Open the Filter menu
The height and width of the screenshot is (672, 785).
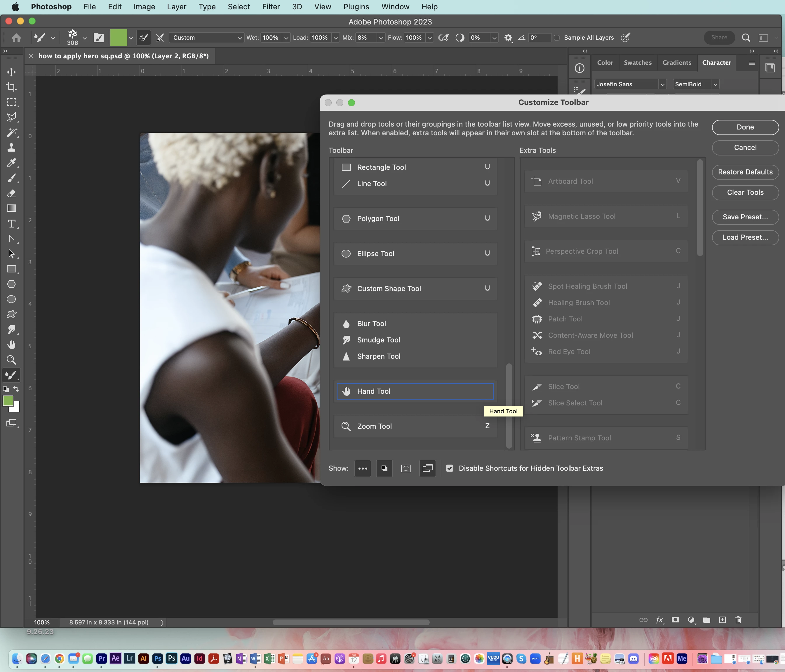pyautogui.click(x=271, y=7)
